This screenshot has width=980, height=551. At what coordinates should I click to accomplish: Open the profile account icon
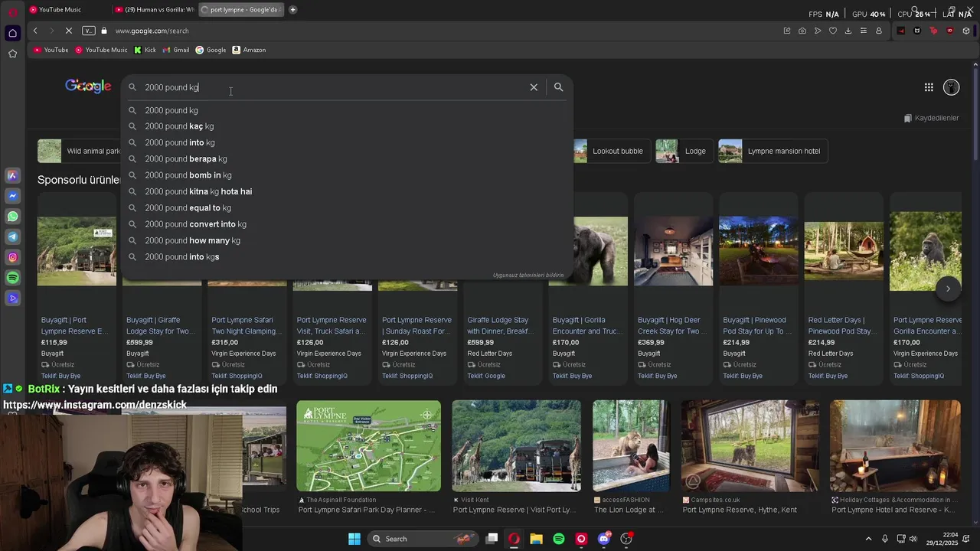click(879, 31)
